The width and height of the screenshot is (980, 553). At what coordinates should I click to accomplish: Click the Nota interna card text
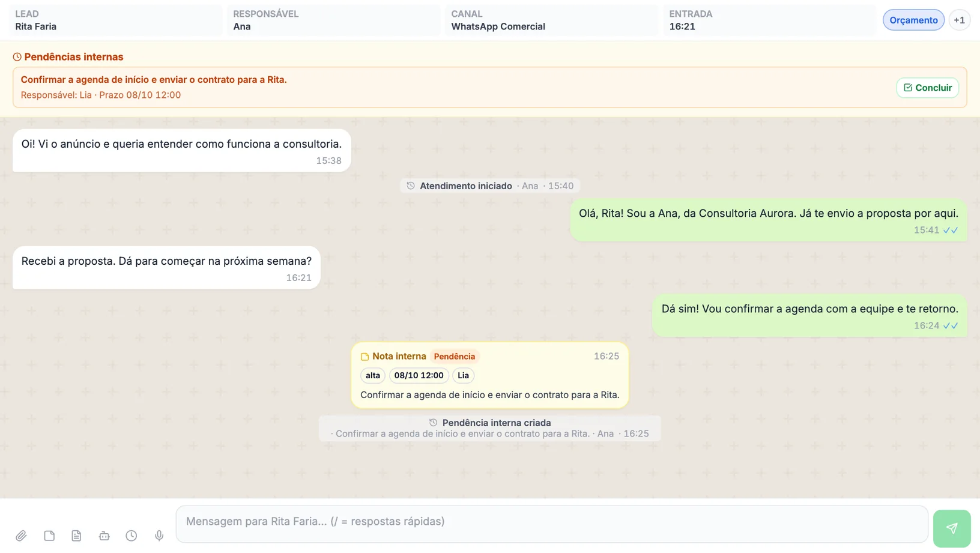490,395
